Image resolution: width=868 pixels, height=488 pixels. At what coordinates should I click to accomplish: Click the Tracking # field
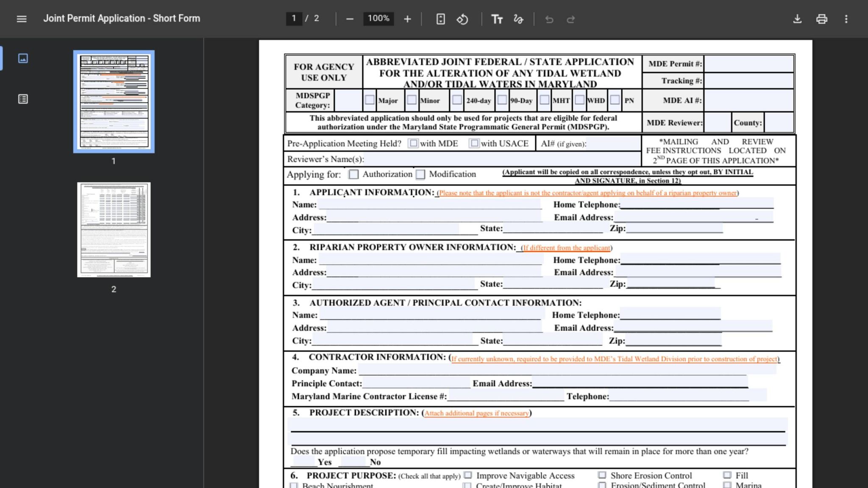click(749, 80)
